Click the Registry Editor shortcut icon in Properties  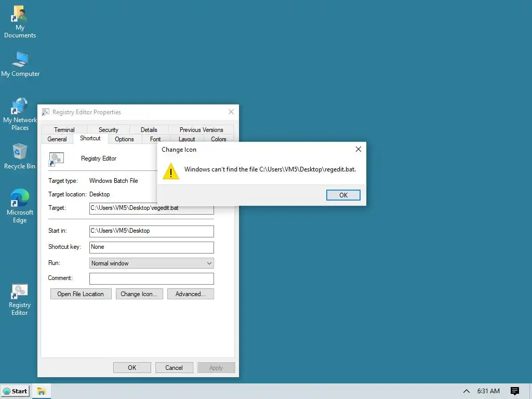click(56, 159)
